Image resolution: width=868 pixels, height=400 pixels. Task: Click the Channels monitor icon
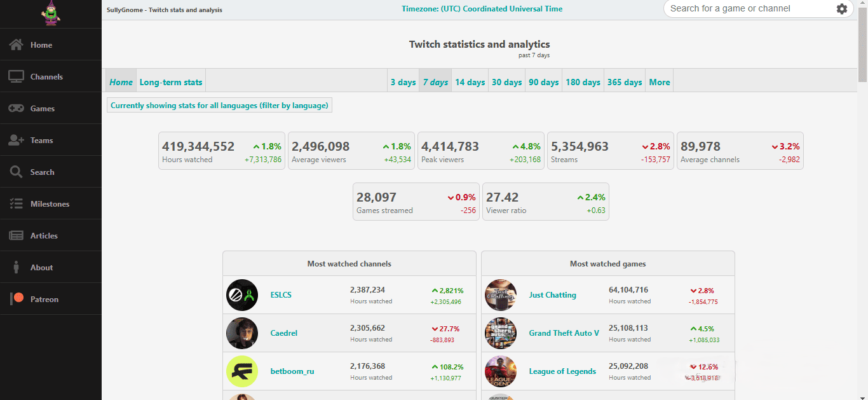[16, 76]
